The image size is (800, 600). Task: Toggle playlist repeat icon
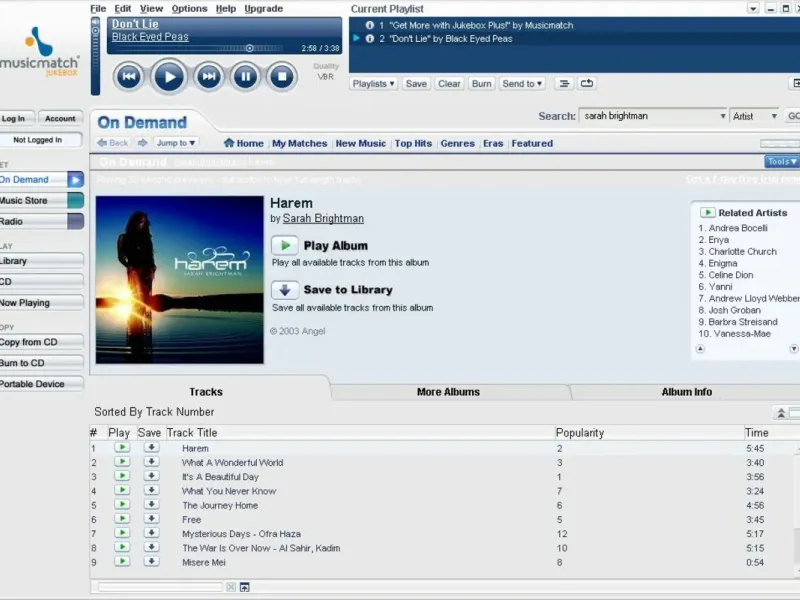pyautogui.click(x=587, y=84)
